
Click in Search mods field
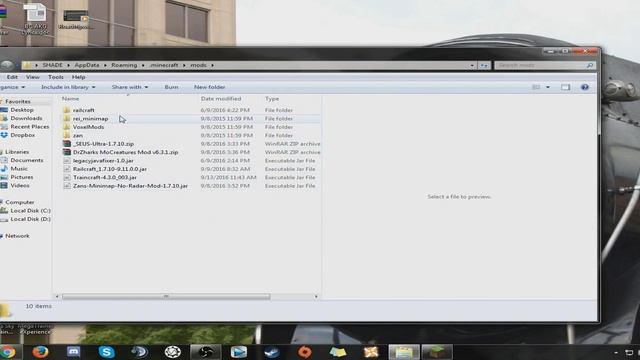pyautogui.click(x=541, y=65)
